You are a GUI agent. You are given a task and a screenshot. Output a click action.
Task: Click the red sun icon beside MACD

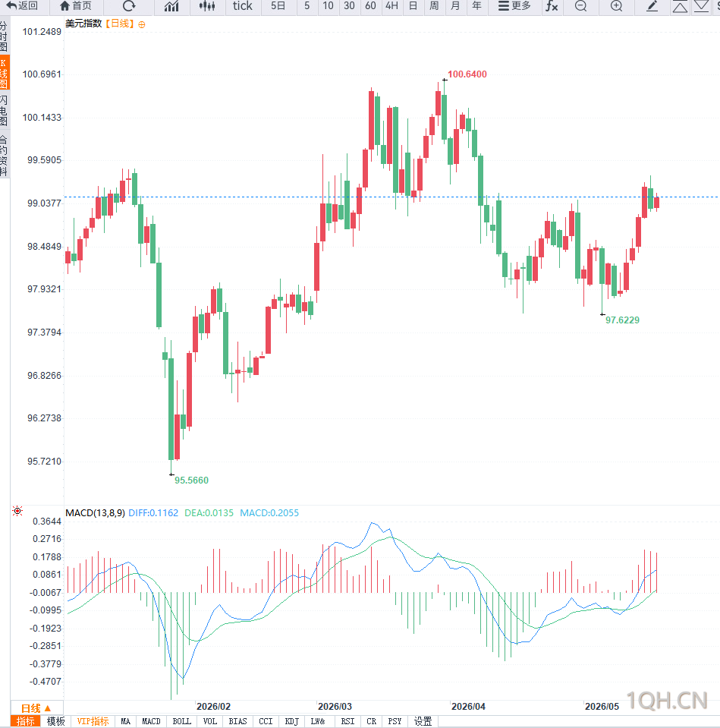(17, 511)
